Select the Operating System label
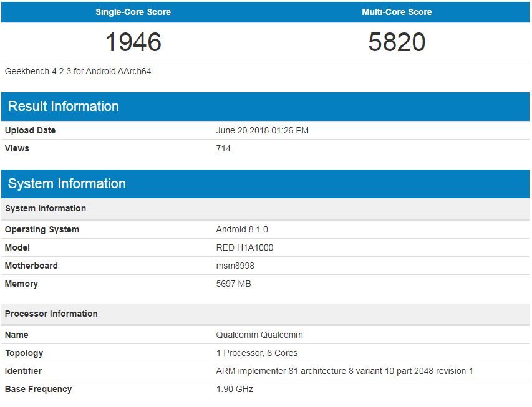 [42, 229]
